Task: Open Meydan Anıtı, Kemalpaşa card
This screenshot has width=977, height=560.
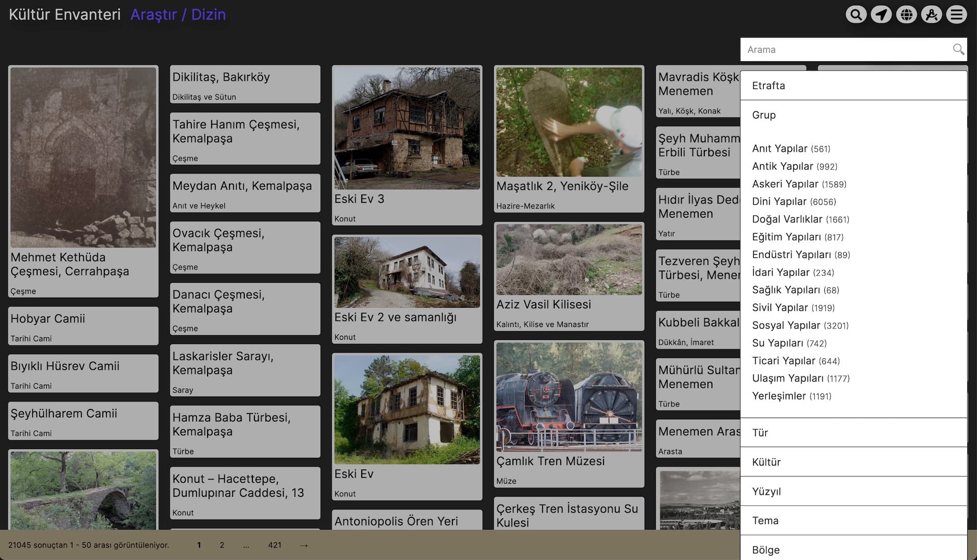Action: pos(245,193)
